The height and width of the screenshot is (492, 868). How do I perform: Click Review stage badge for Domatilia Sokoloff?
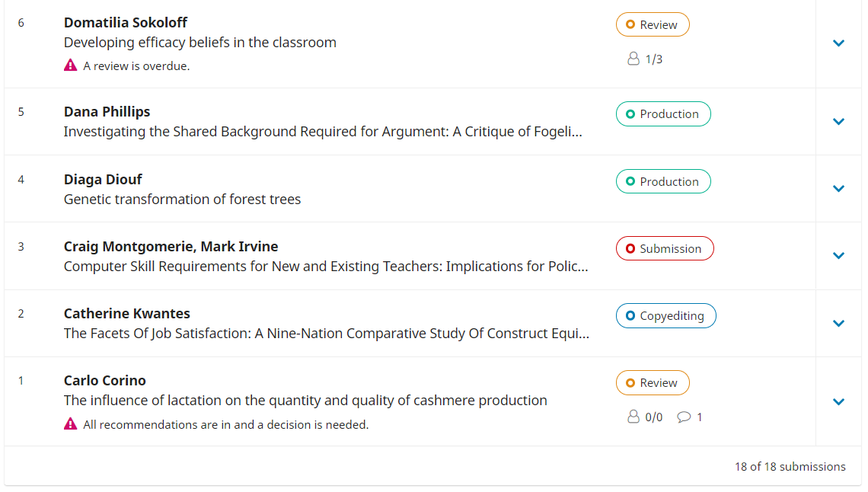653,24
